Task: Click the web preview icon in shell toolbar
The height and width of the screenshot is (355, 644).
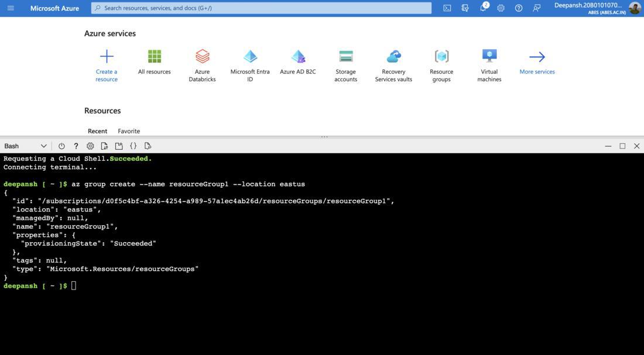Action: 148,146
